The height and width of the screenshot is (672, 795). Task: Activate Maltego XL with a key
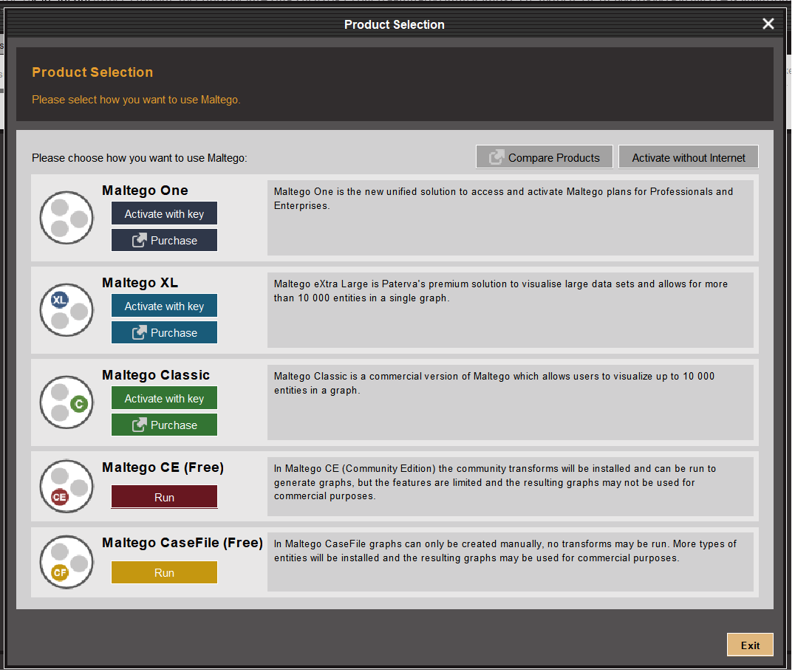(165, 306)
